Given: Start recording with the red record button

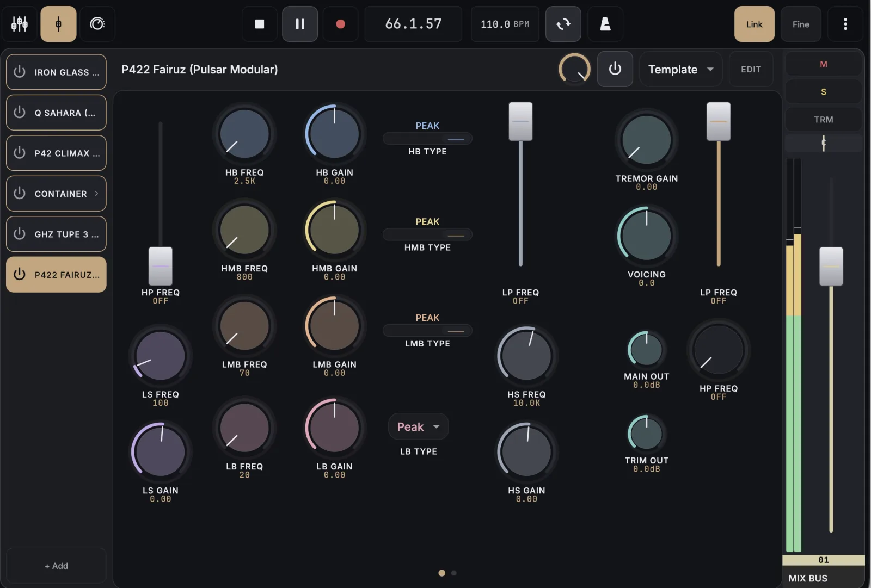Looking at the screenshot, I should (340, 24).
